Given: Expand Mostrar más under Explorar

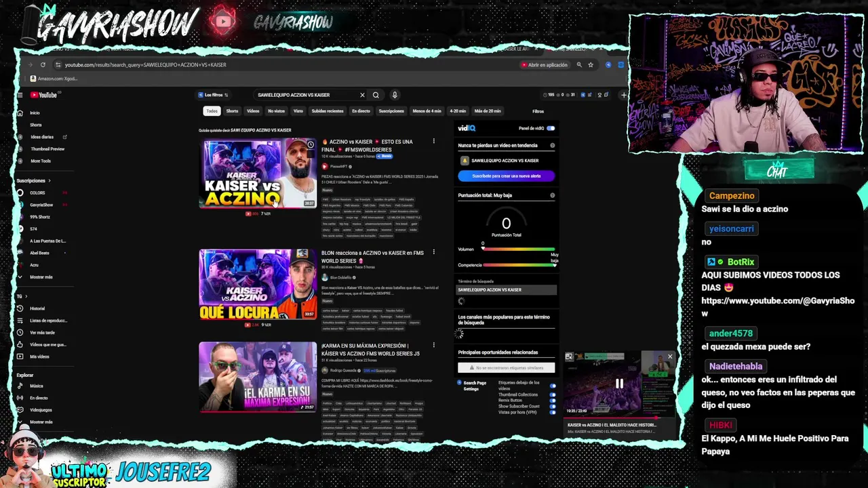Looking at the screenshot, I should click(x=41, y=422).
